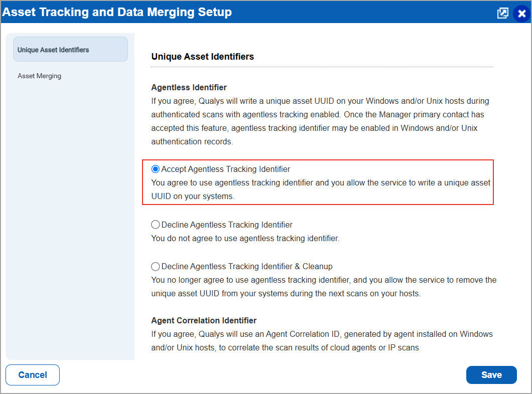Click the 'You no longer agree' description paragraph

[x=324, y=287]
